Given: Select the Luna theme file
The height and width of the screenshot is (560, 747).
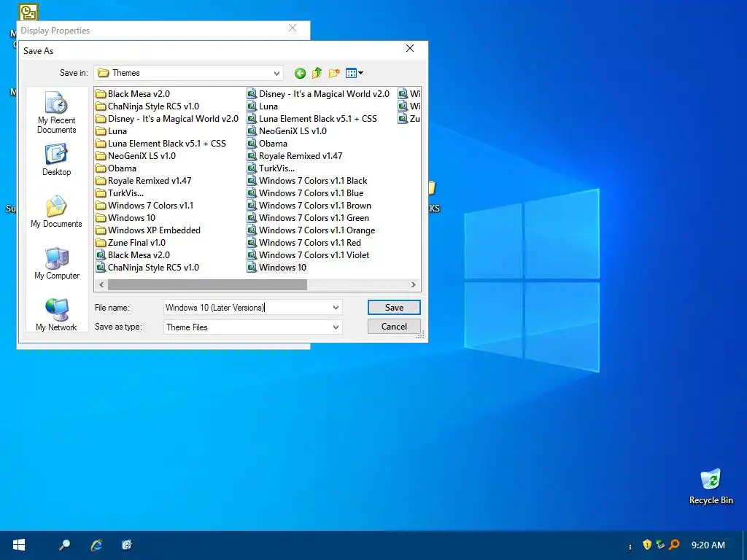Looking at the screenshot, I should point(263,106).
